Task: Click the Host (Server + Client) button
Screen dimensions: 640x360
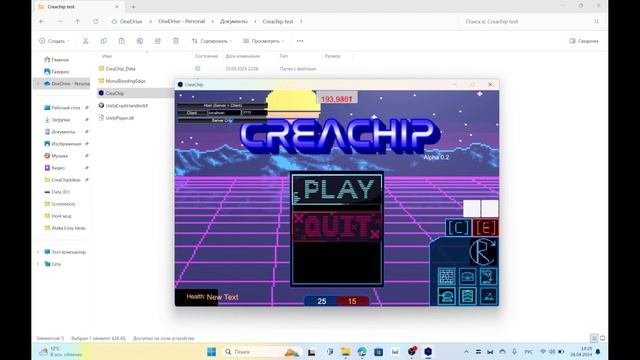Action: tap(222, 105)
